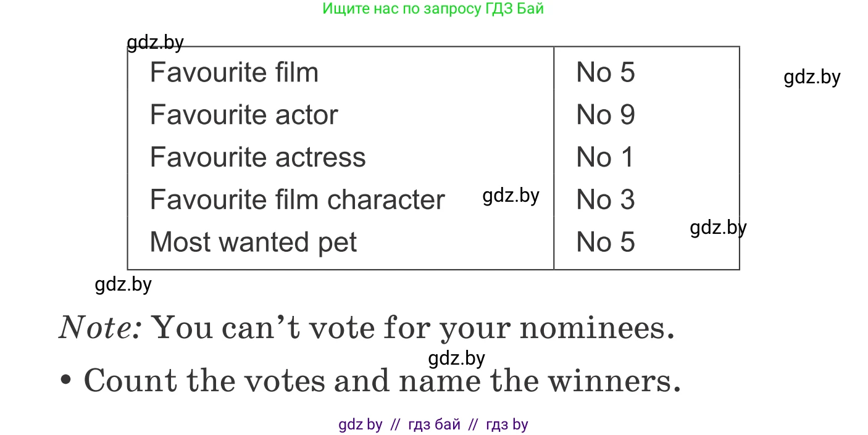Click the "Count the votes and name the winners" line

coord(382,381)
